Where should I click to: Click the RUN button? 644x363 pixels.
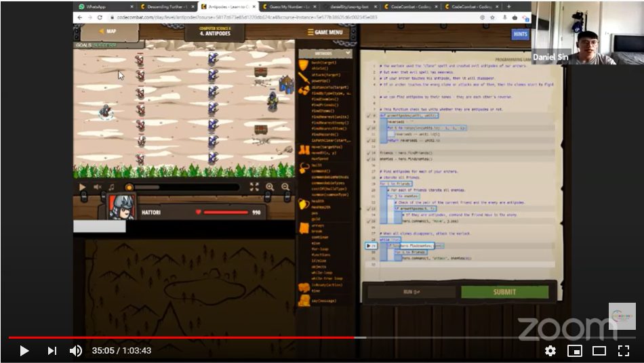click(x=411, y=292)
